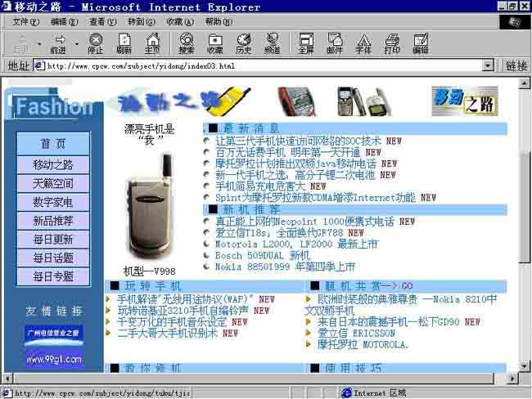Open link 玩转诺基亚3210手机自编铃声
Viewport: 532px width, 399px height.
(183, 311)
